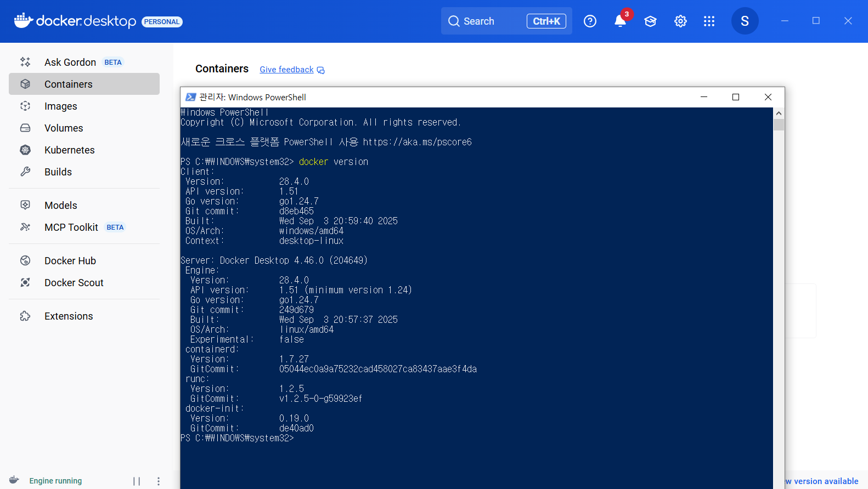Open the Search box in header

click(x=506, y=21)
